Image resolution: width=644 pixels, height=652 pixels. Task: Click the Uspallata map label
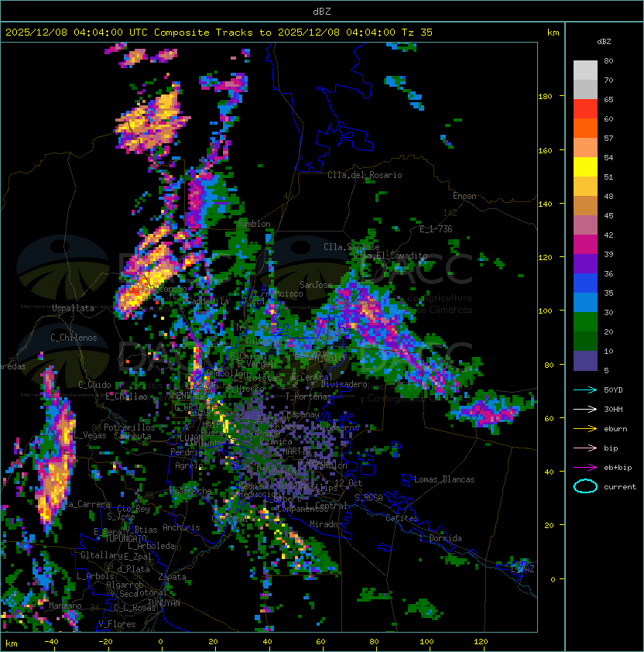[73, 308]
